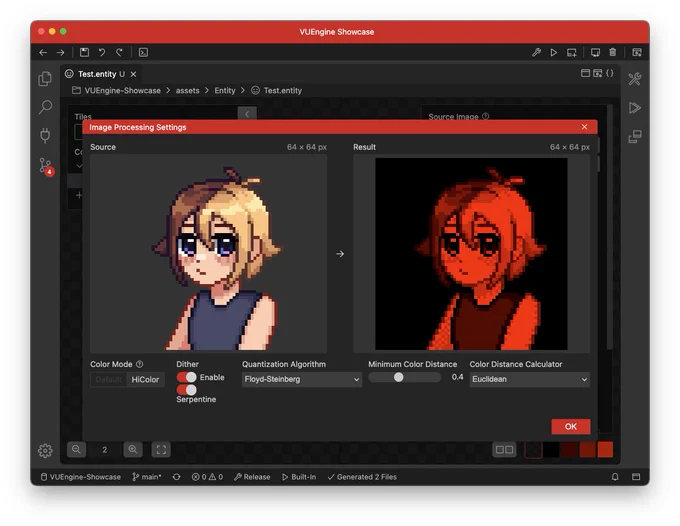Toggle the Dither Enable switch
680x526 pixels.
click(186, 377)
